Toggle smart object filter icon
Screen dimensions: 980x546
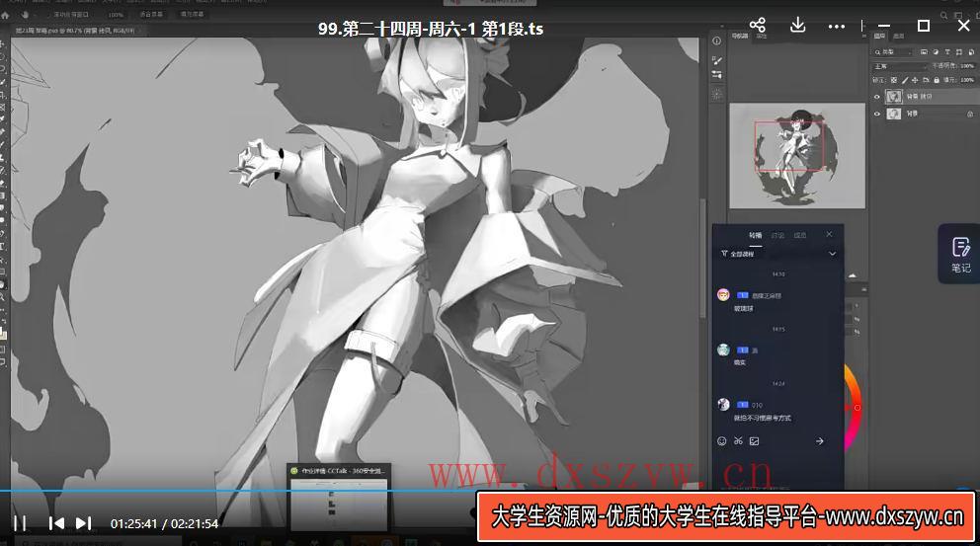tap(970, 52)
